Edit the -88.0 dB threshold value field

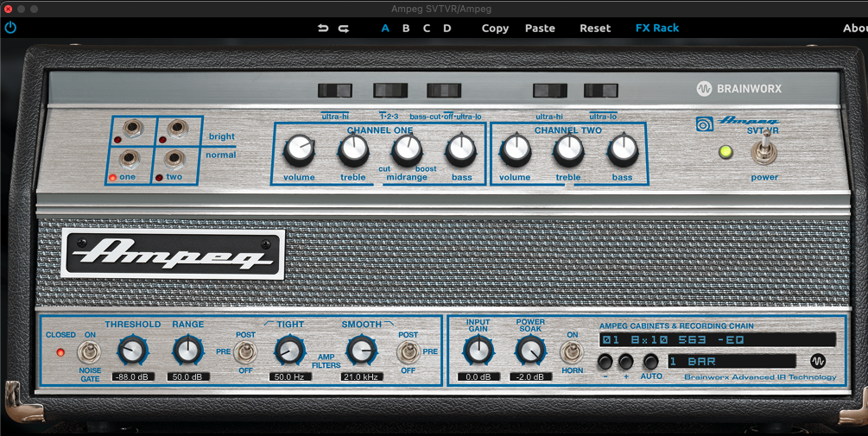(133, 376)
